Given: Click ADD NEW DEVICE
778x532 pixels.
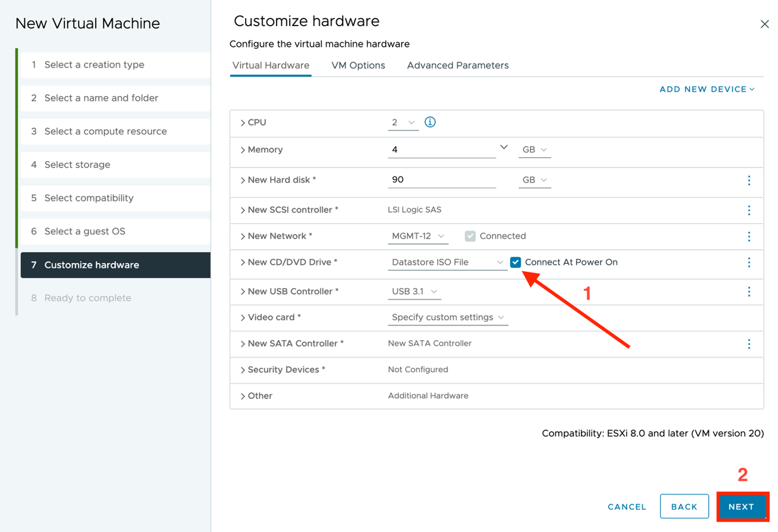Looking at the screenshot, I should pyautogui.click(x=707, y=89).
